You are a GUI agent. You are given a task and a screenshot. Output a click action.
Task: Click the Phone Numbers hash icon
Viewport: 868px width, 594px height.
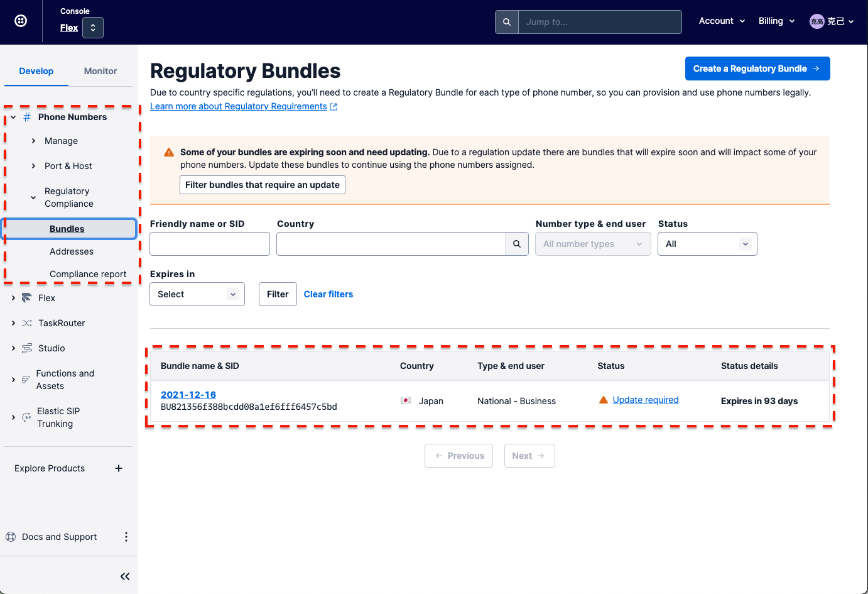click(27, 117)
